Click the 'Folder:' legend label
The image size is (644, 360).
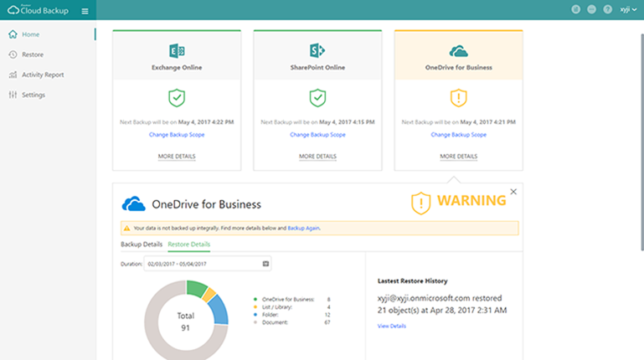tap(270, 315)
